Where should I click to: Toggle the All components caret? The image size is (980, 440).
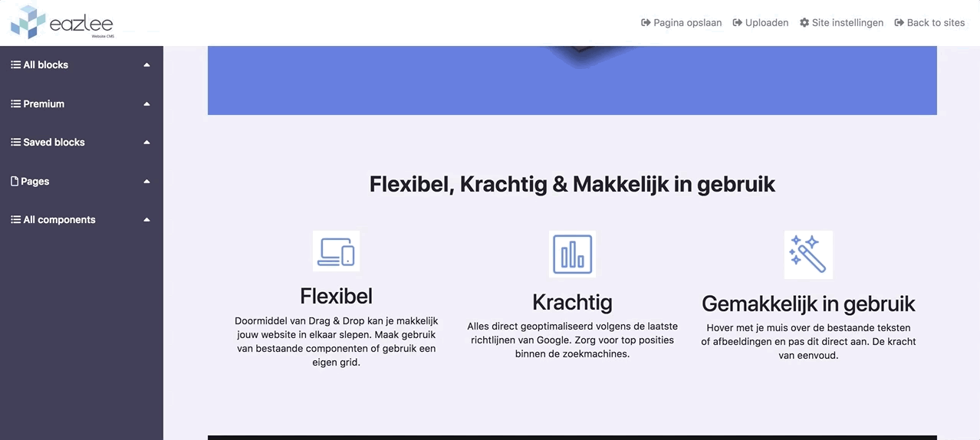click(x=146, y=220)
